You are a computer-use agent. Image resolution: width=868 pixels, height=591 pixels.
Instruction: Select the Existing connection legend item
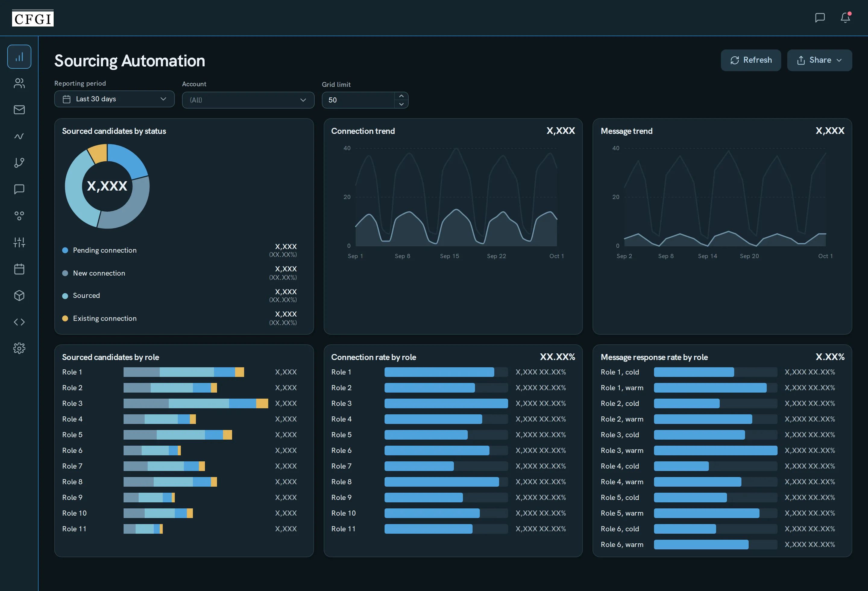[179, 318]
